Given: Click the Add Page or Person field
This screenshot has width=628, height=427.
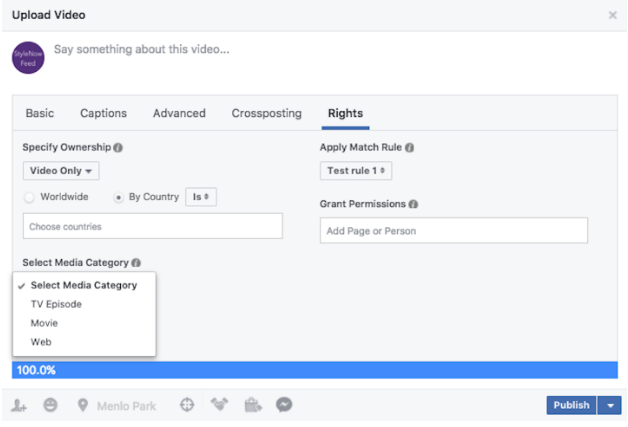Looking at the screenshot, I should 454,231.
